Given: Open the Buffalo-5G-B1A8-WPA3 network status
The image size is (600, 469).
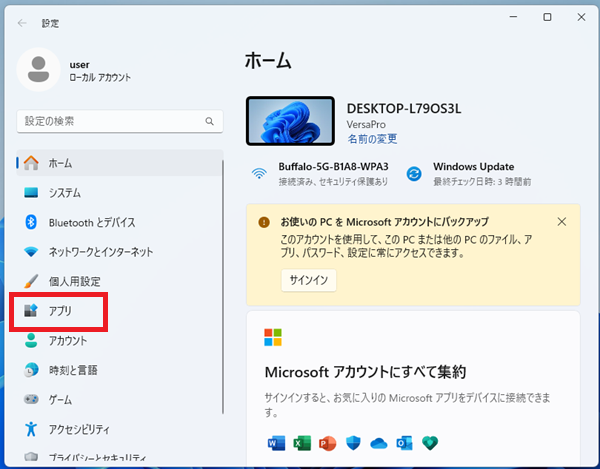Looking at the screenshot, I should [322, 173].
